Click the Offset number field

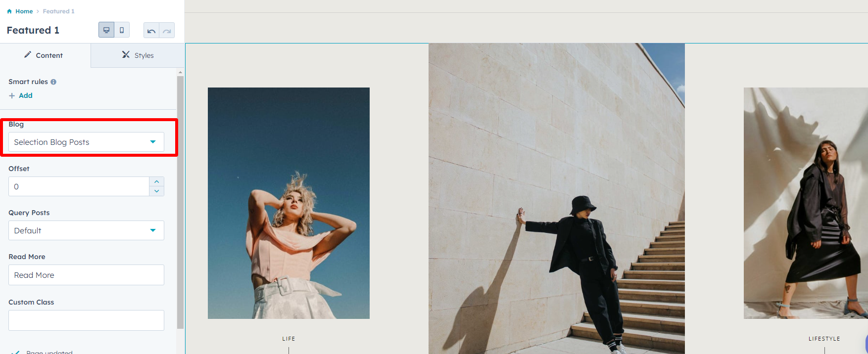click(79, 187)
